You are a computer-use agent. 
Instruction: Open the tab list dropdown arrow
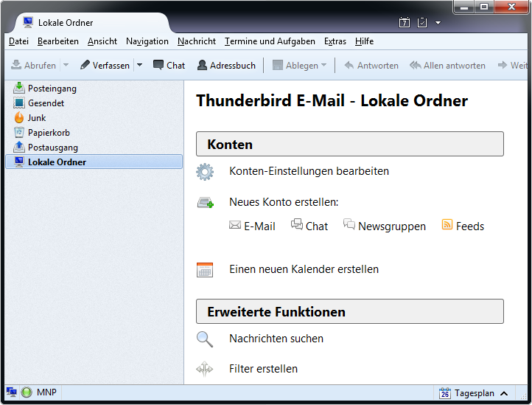click(438, 23)
